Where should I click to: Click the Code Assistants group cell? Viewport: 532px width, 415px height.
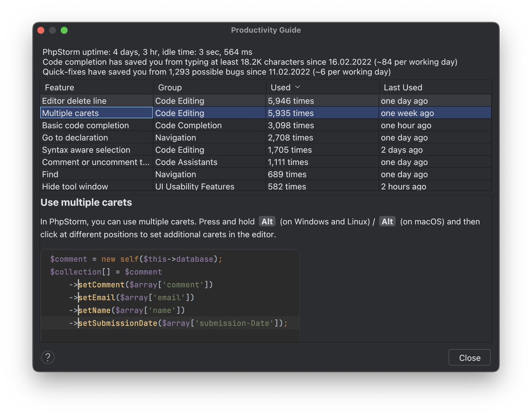pos(210,162)
